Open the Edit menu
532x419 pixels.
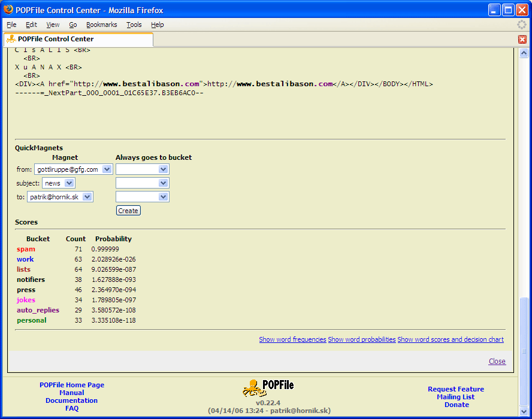click(x=31, y=25)
